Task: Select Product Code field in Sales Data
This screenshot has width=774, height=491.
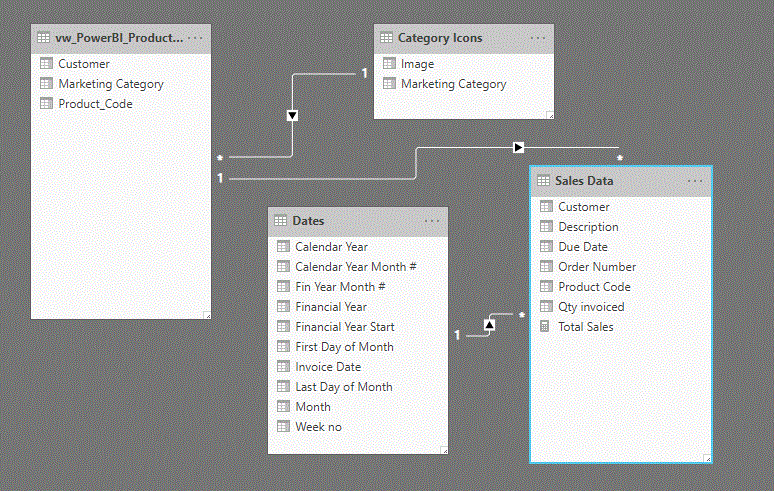Action: click(x=621, y=287)
